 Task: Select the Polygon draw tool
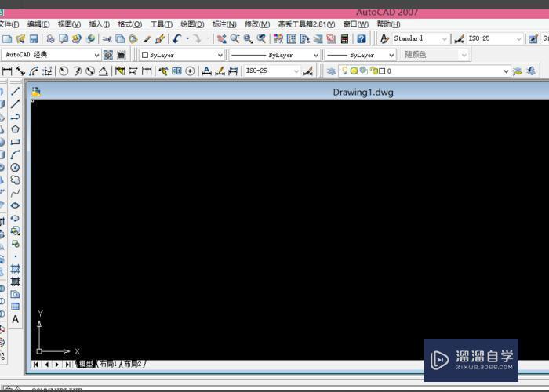pos(15,129)
